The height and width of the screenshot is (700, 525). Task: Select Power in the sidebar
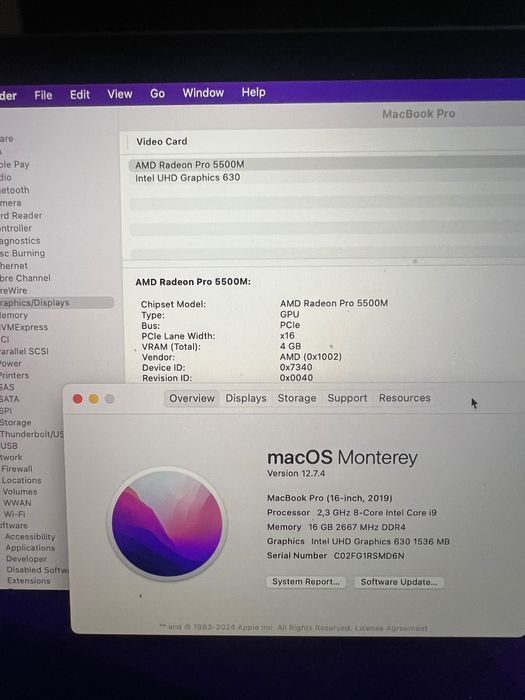pos(11,363)
